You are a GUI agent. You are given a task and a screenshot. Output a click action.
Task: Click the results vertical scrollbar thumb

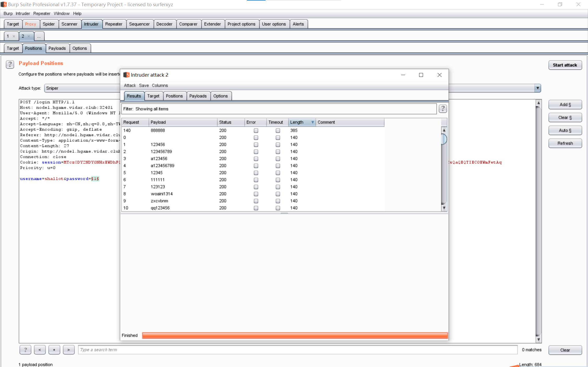tap(444, 139)
